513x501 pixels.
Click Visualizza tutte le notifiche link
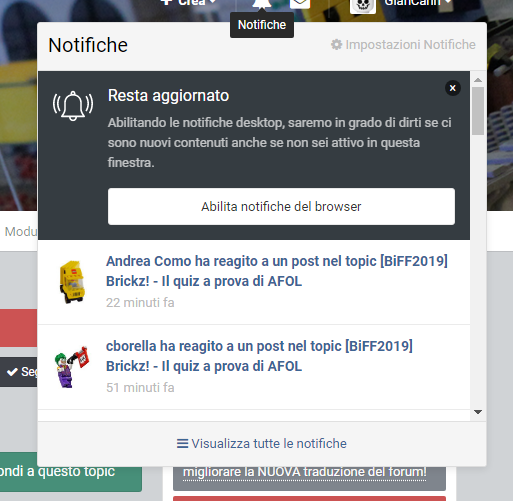tap(262, 444)
